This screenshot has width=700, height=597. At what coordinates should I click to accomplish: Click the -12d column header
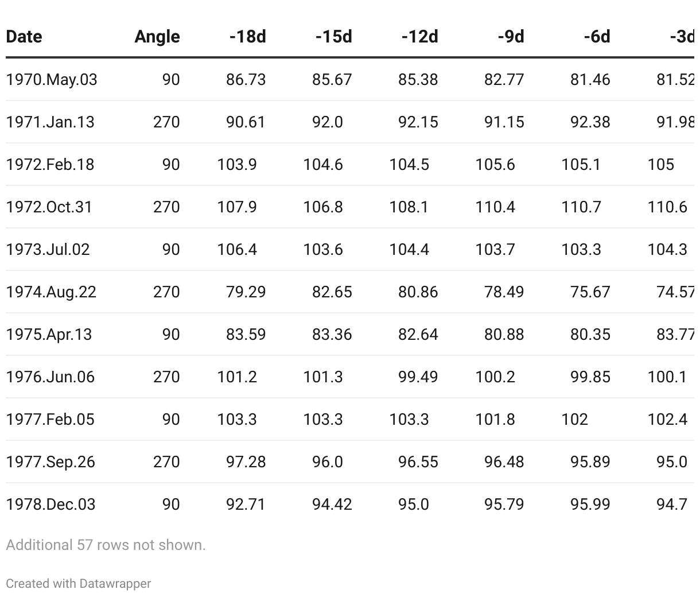click(x=420, y=37)
